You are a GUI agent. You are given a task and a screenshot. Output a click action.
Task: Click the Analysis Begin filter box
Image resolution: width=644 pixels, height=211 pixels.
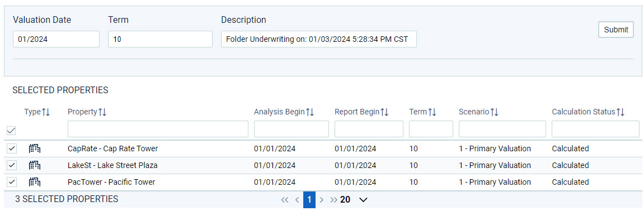(291, 129)
